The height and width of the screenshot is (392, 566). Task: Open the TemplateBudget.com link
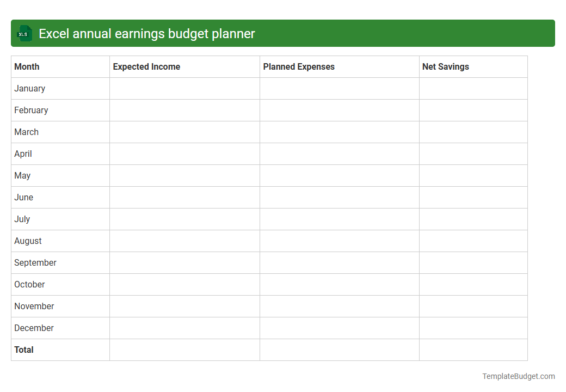pos(519,376)
